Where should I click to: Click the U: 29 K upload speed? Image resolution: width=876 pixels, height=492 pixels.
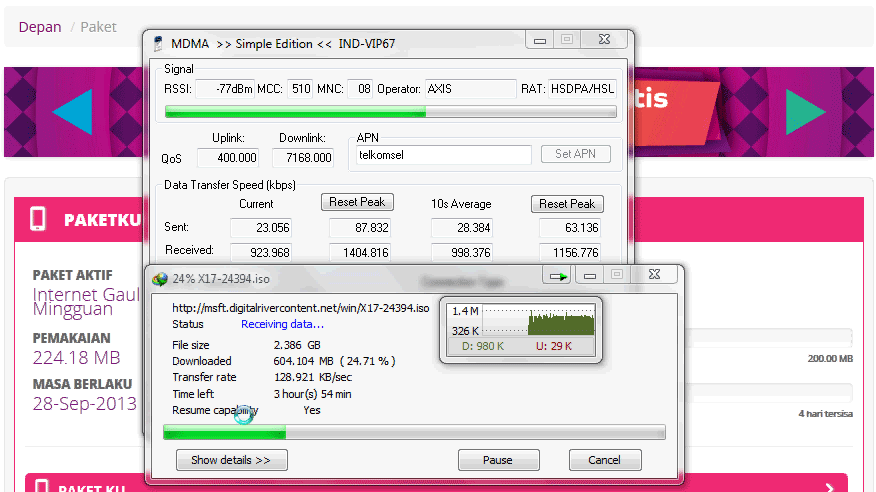click(x=554, y=346)
